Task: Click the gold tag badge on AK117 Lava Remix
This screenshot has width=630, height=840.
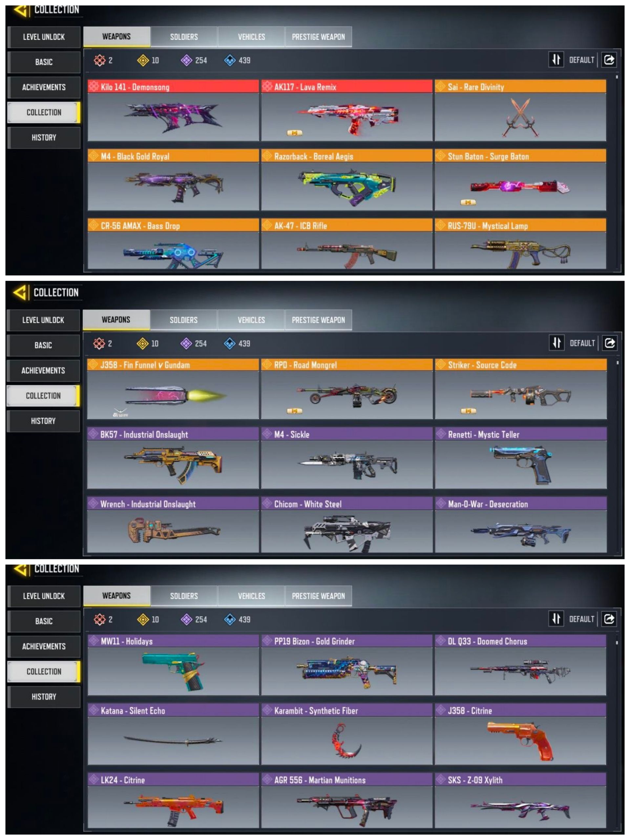Action: [x=294, y=133]
